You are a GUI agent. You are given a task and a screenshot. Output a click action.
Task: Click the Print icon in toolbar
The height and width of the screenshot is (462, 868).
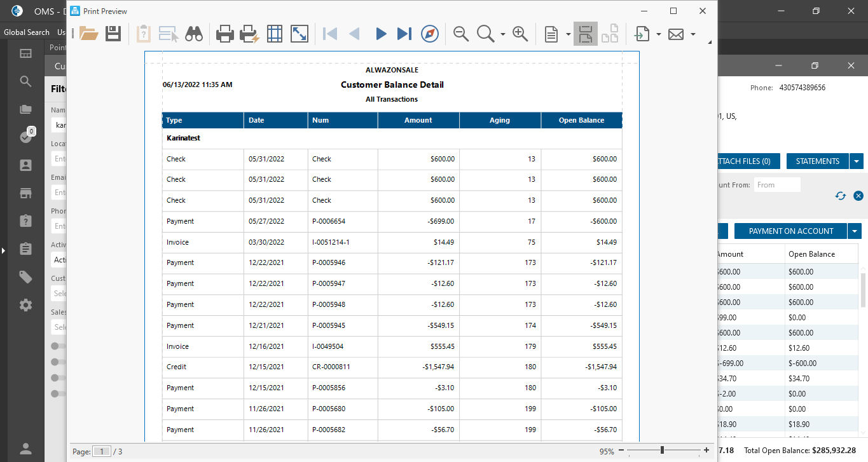coord(225,34)
